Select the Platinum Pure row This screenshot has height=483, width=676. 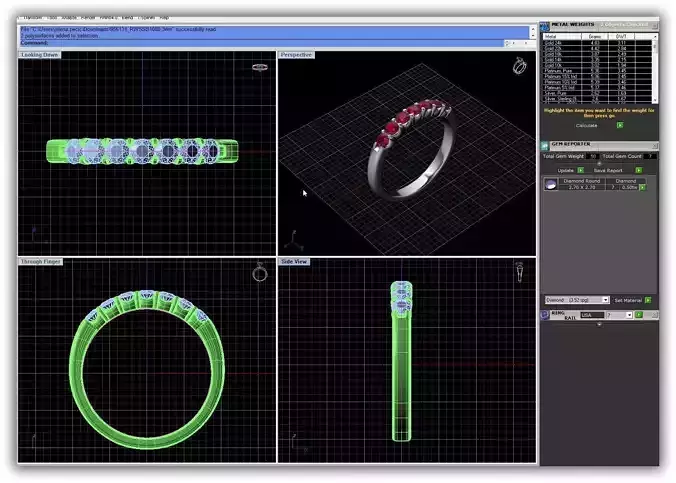tap(597, 71)
